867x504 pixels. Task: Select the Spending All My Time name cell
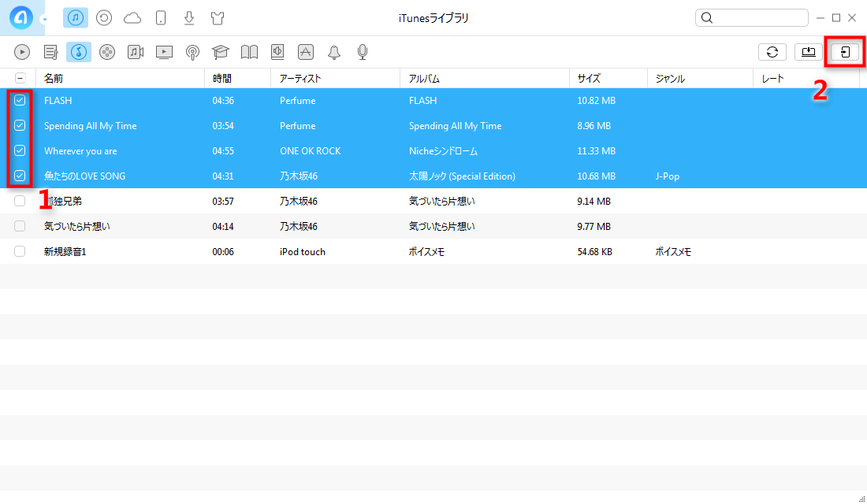90,126
